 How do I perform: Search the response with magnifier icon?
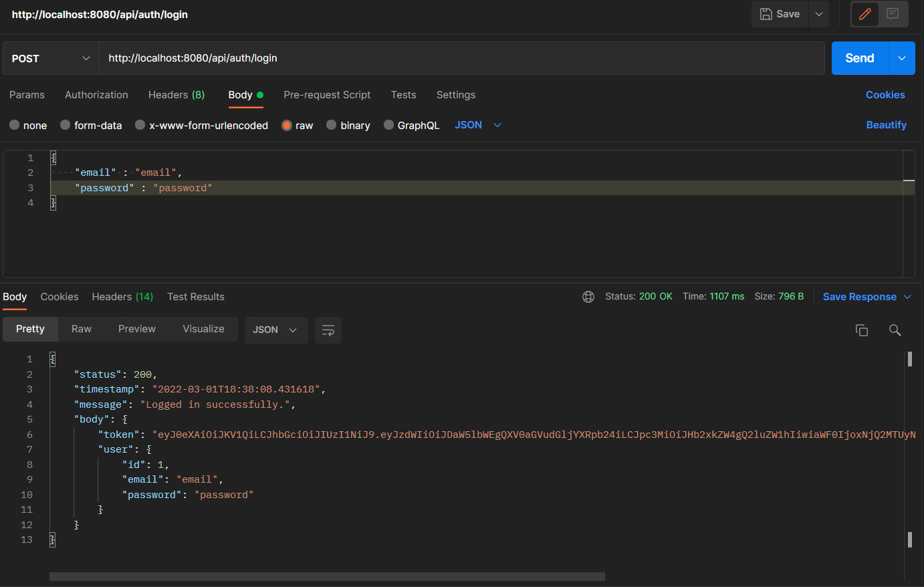coord(895,330)
